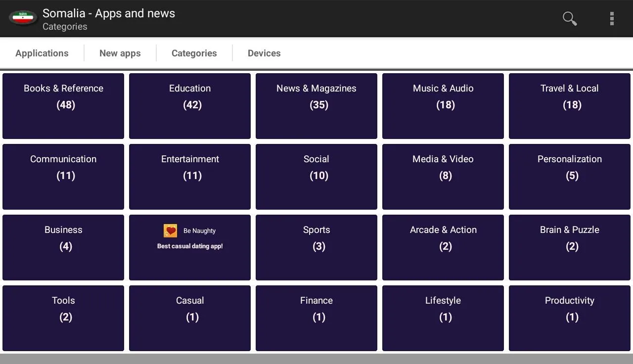Open the Finance category
This screenshot has width=633, height=364.
tap(316, 318)
